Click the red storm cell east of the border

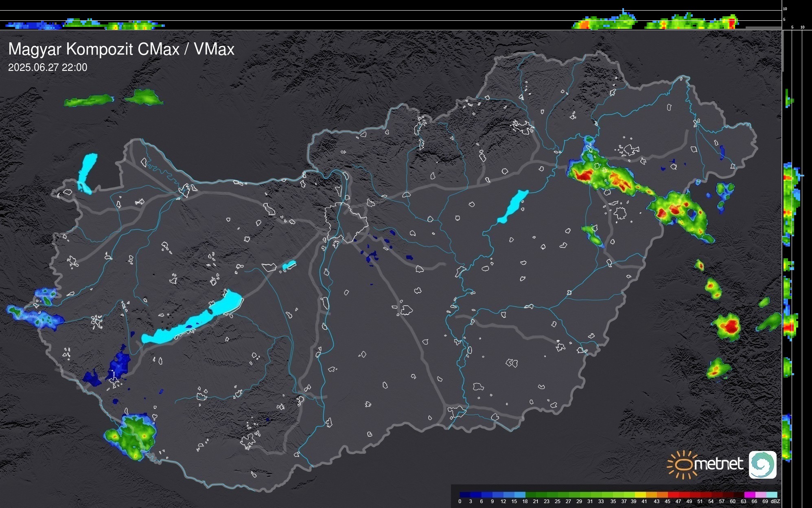tap(731, 326)
